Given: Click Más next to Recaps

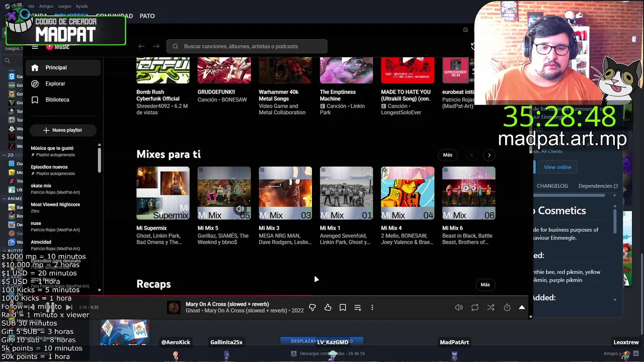Looking at the screenshot, I should click(x=485, y=285).
